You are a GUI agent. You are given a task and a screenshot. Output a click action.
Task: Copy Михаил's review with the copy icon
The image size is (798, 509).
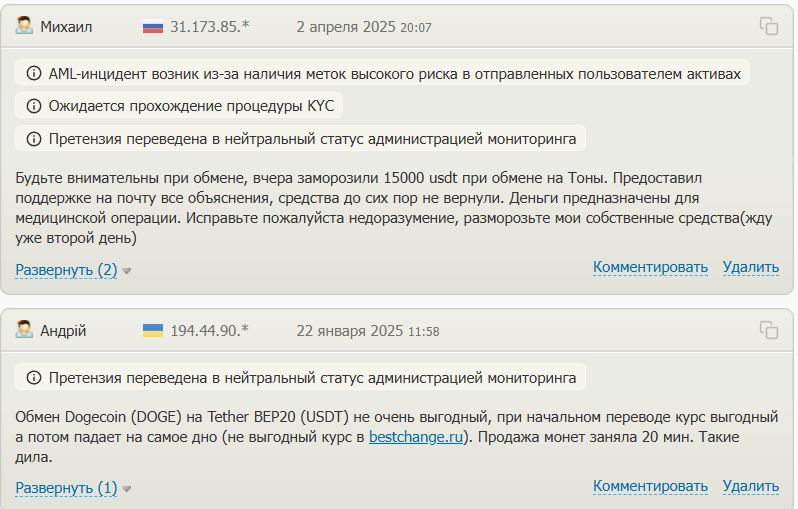(768, 26)
